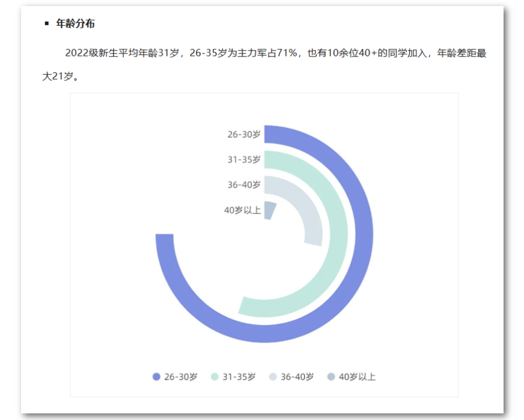This screenshot has height=420, width=524.
Task: Toggle the 40岁以上 legend series
Action: point(352,377)
